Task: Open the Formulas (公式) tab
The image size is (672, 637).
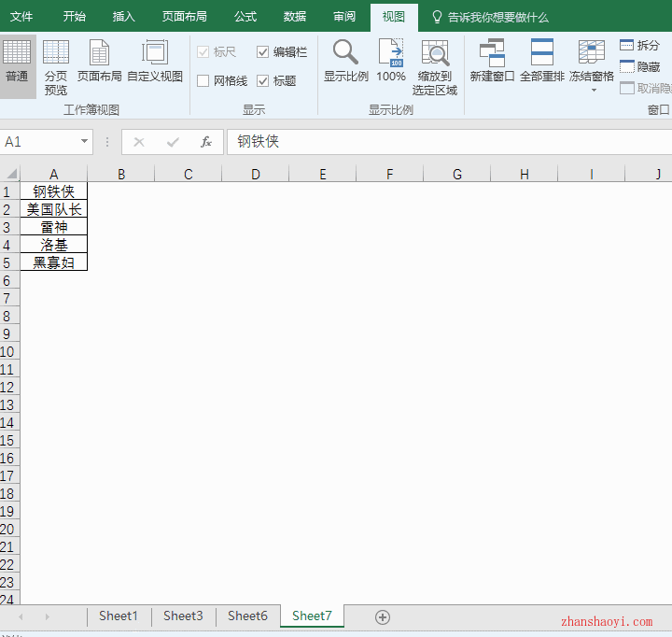Action: coord(245,17)
